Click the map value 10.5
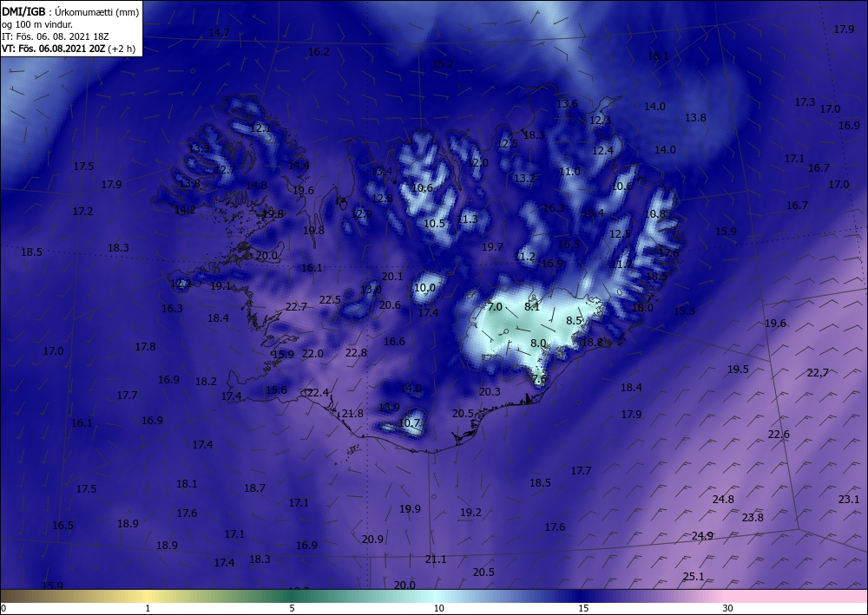 tap(435, 224)
